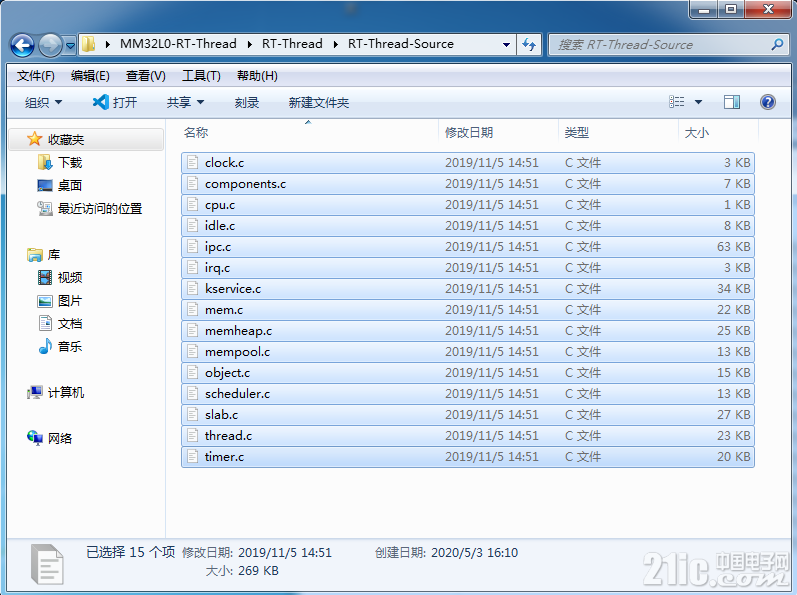The width and height of the screenshot is (797, 595).
Task: Open the 组织 dropdown
Action: click(x=43, y=103)
